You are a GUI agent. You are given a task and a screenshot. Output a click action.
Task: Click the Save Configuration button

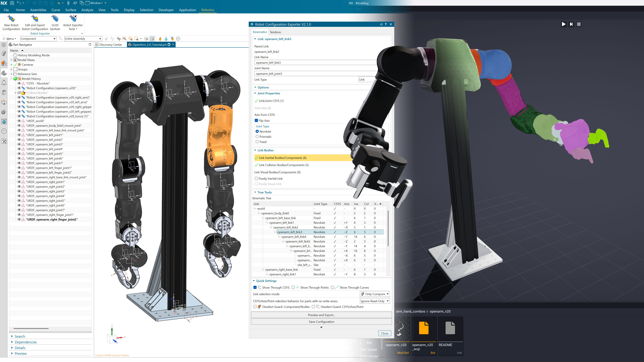pos(321,322)
